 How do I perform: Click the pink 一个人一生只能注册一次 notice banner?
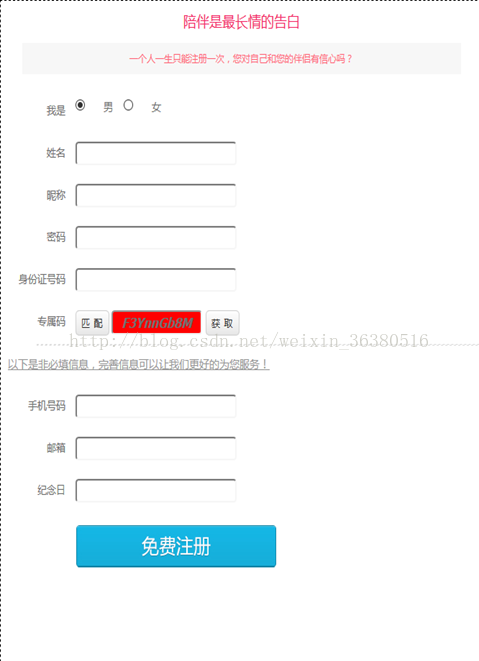click(x=241, y=59)
